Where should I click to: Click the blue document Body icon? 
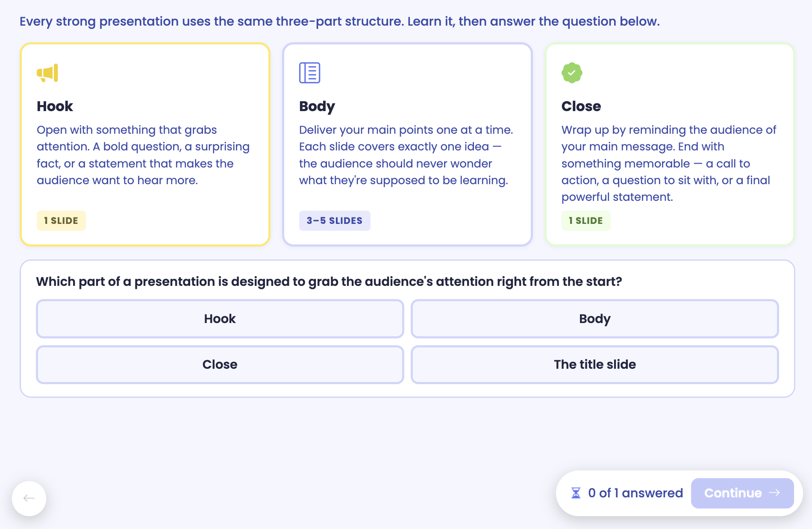click(309, 73)
